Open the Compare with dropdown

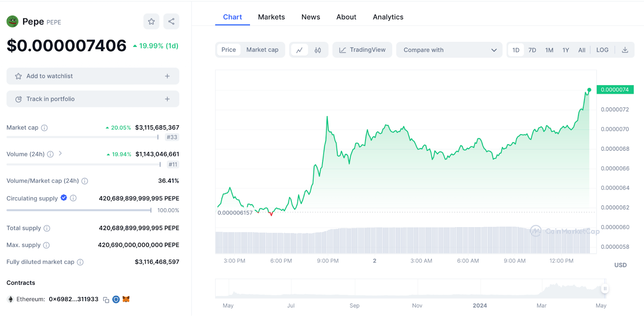tap(449, 50)
